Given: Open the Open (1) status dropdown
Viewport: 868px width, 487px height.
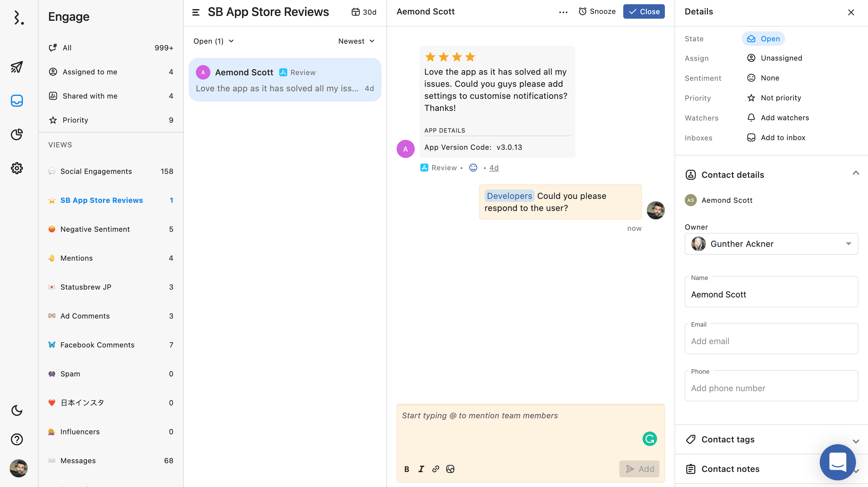Looking at the screenshot, I should pos(213,41).
